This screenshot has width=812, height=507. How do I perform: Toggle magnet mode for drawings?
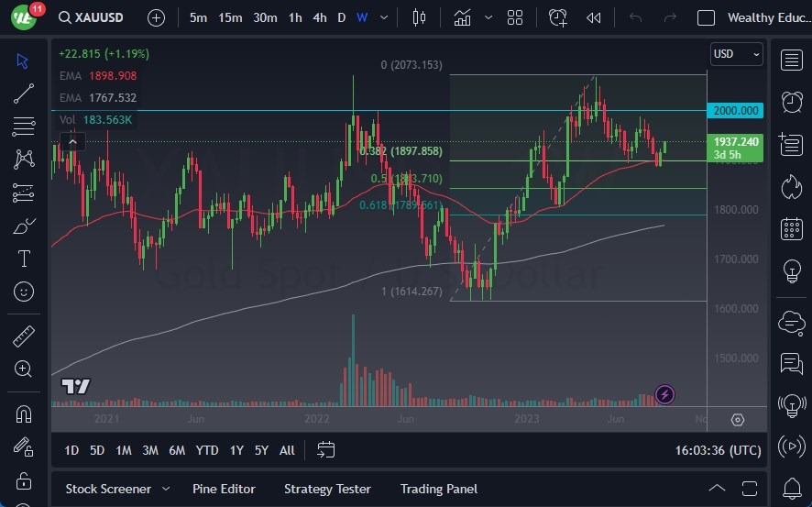point(23,414)
